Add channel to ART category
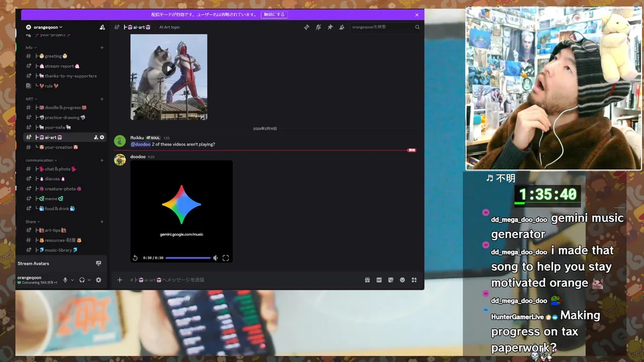This screenshot has width=644, height=362. tap(102, 99)
